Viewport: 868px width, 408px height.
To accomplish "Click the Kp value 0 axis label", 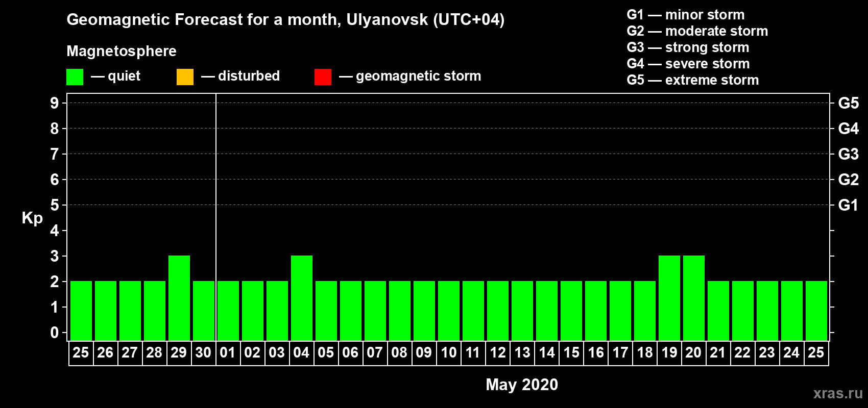I will 55,333.
